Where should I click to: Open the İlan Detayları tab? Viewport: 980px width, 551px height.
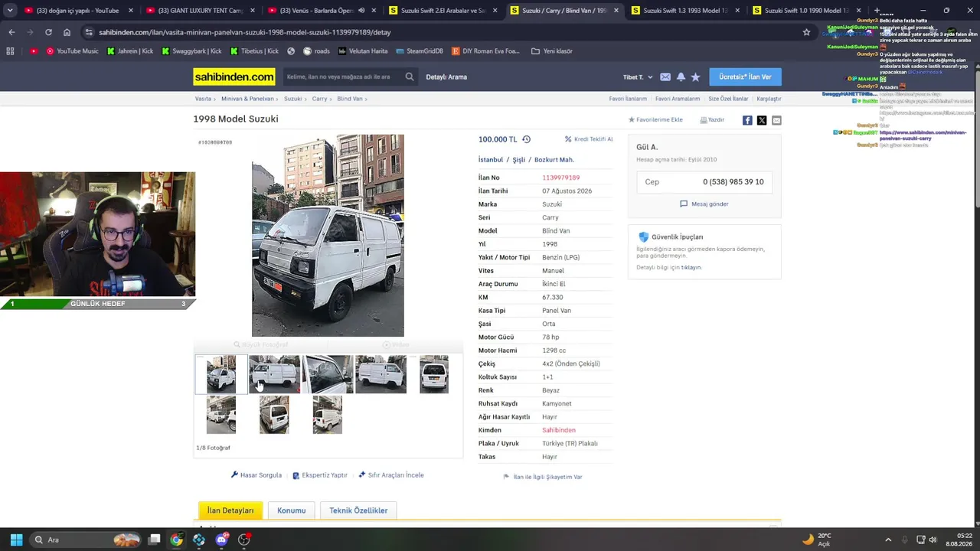(x=230, y=510)
